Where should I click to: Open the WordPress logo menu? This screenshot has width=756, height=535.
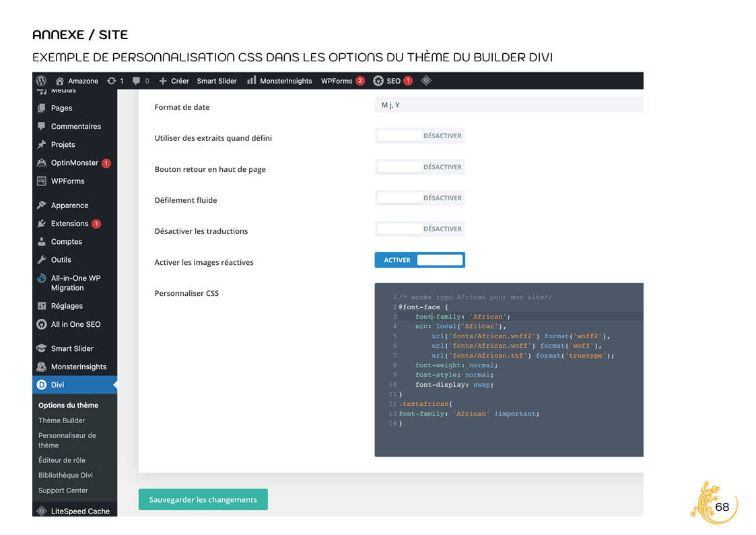point(42,81)
